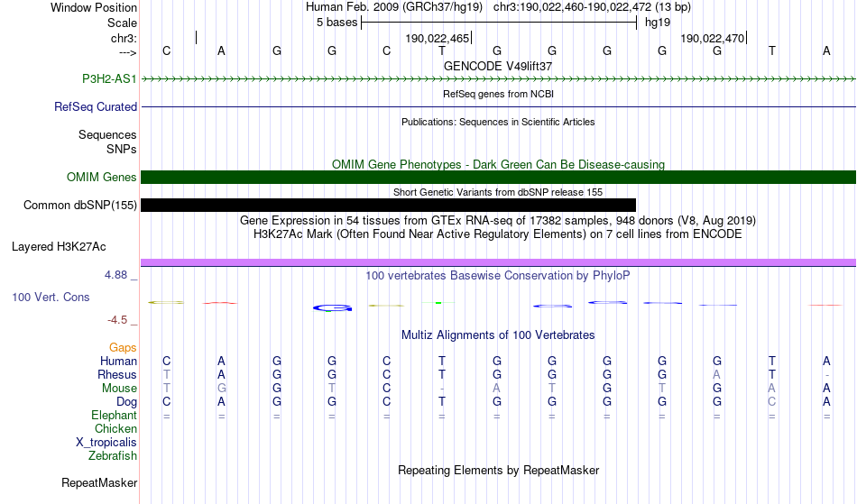
Task: Click the 190,022,465 ruler coordinate
Action: click(x=438, y=38)
